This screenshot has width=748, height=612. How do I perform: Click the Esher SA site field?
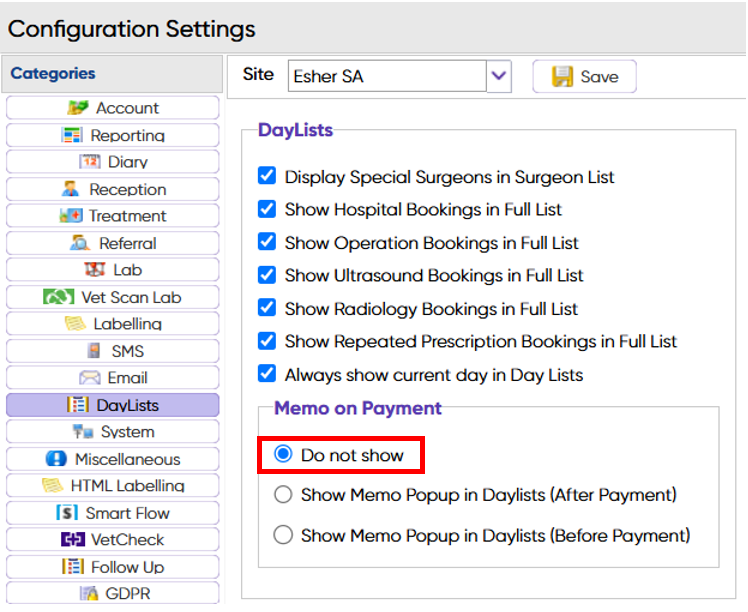(386, 76)
